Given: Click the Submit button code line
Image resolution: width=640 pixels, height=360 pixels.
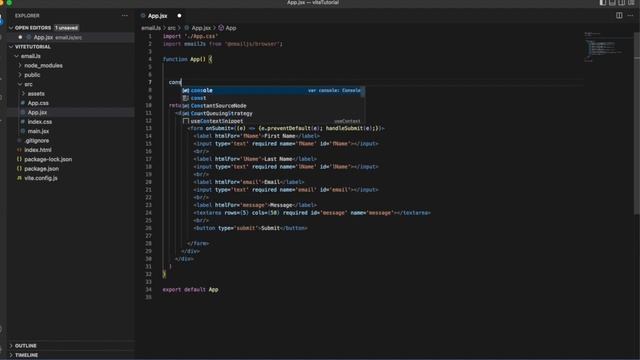Looking at the screenshot, I should pyautogui.click(x=251, y=228).
